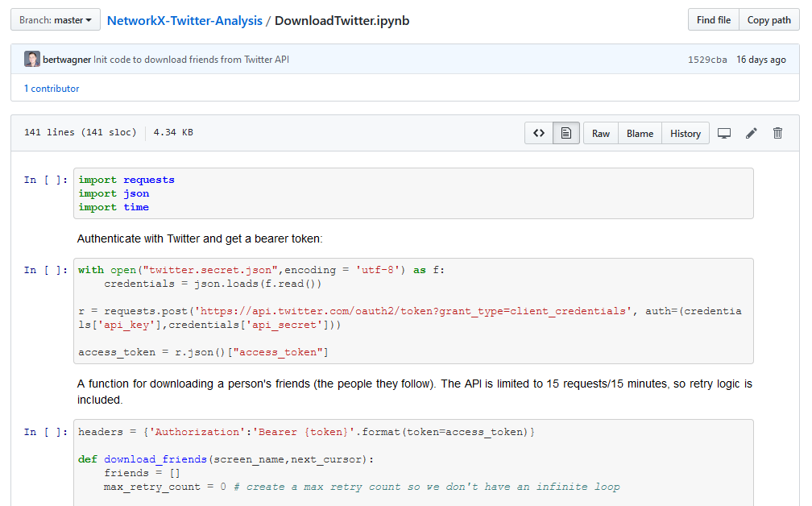The width and height of the screenshot is (812, 506).
Task: Click the credentials json.loads code line
Action: tap(213, 284)
